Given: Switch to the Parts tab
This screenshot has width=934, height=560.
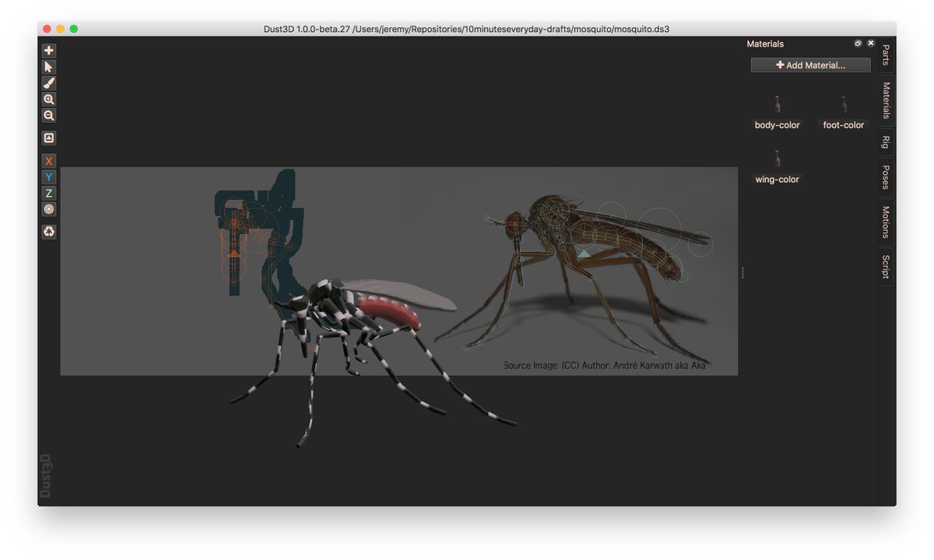Looking at the screenshot, I should coord(886,55).
